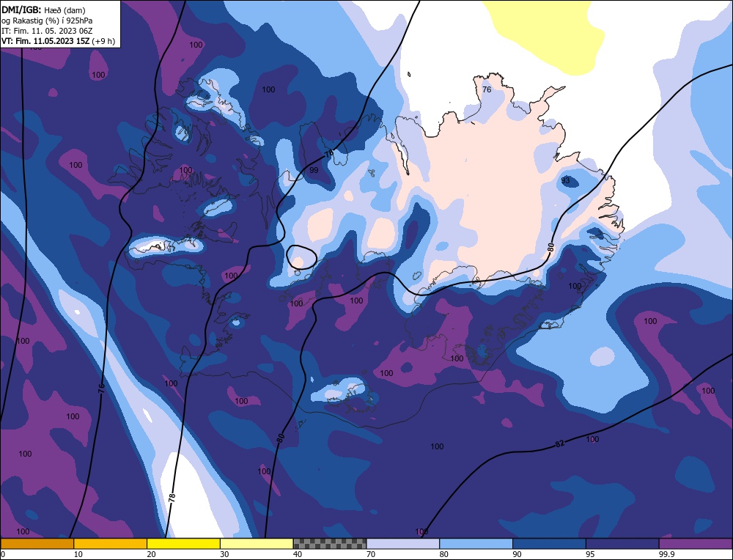Viewport: 733px width, 560px height.
Task: Pick the light blue 80–90 legend swatch
Action: (476, 544)
